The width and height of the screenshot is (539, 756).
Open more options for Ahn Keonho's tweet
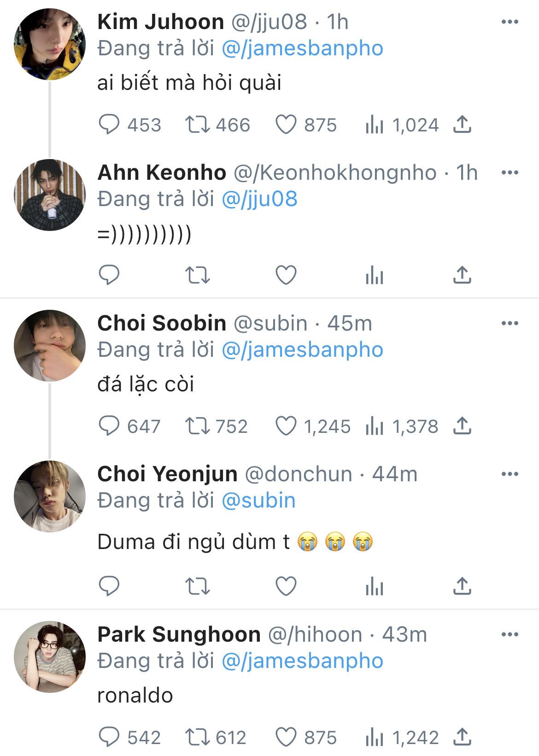point(510,172)
